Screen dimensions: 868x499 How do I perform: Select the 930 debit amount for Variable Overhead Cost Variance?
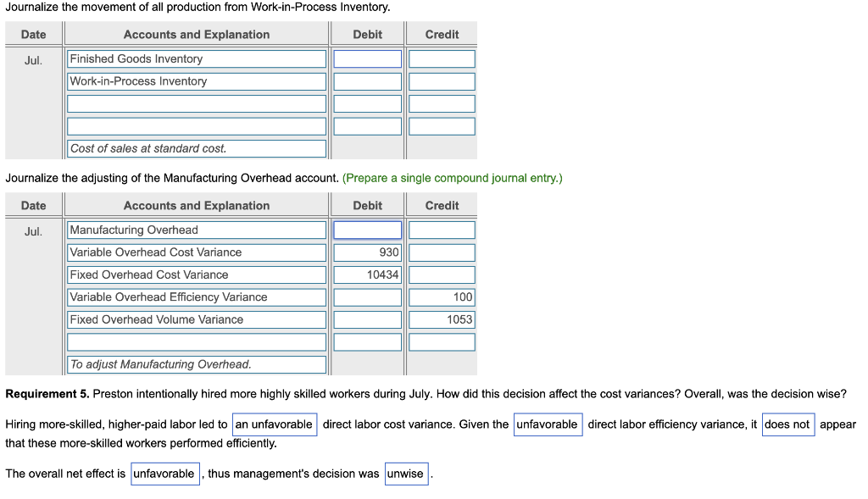366,252
